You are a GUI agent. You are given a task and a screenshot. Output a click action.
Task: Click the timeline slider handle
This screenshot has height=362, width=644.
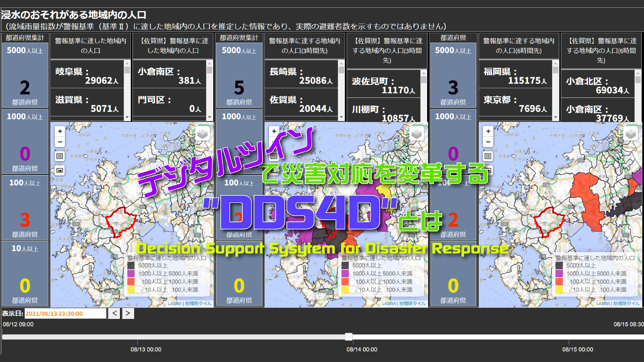(x=349, y=337)
